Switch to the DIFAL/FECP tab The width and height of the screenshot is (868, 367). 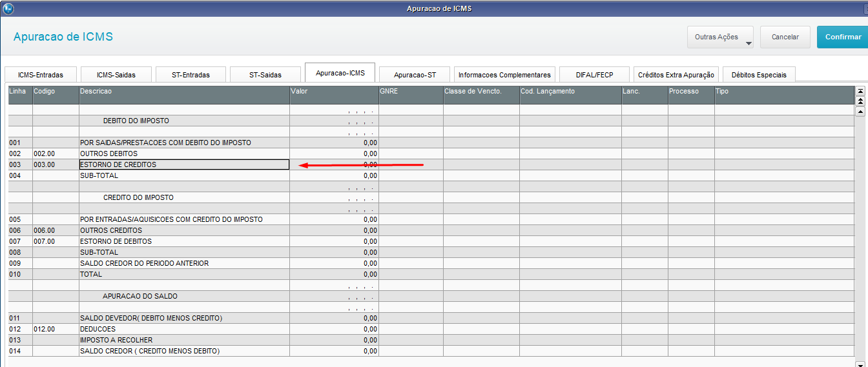point(595,75)
